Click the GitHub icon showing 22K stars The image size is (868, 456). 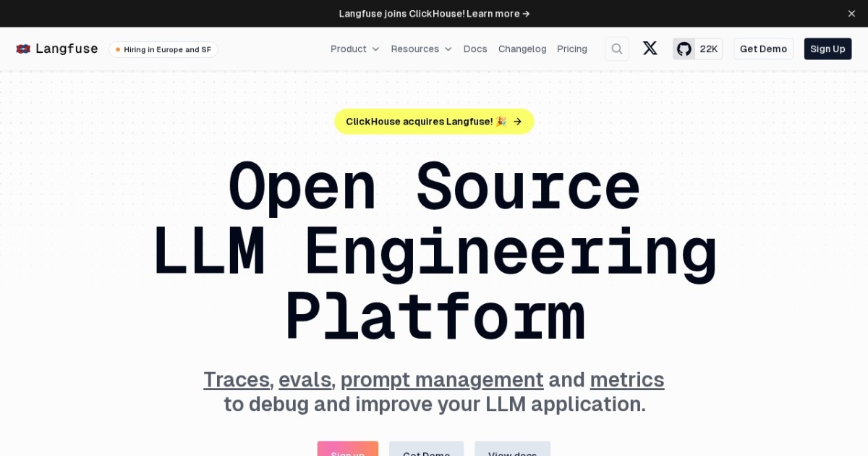point(684,48)
